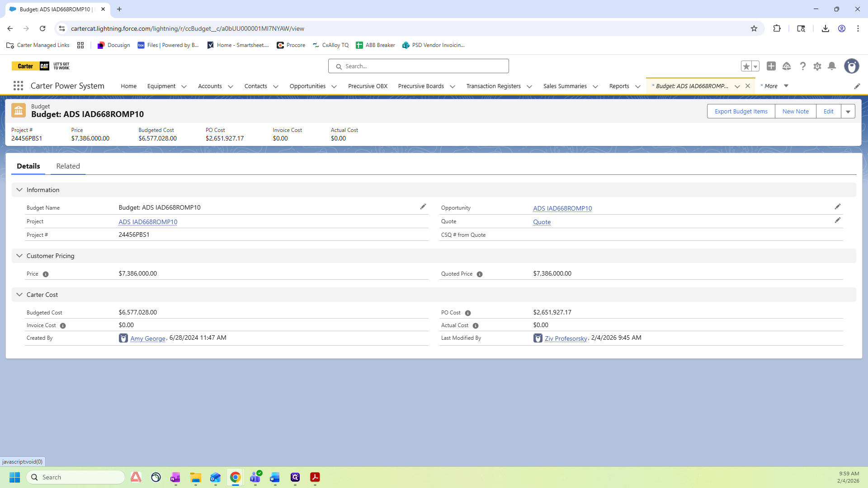Collapse the Information section

pyautogui.click(x=19, y=190)
